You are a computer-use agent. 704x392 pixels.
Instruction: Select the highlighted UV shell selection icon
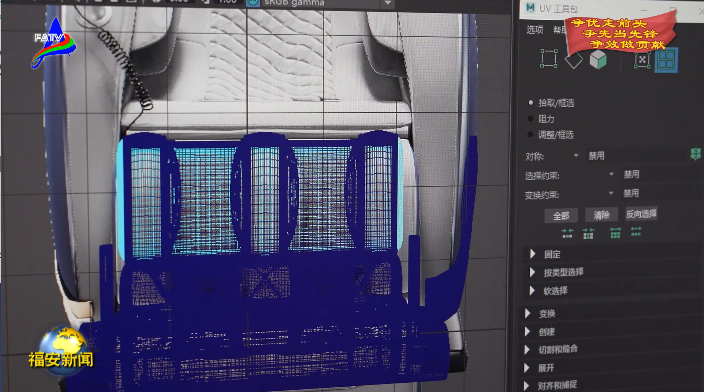coord(666,61)
